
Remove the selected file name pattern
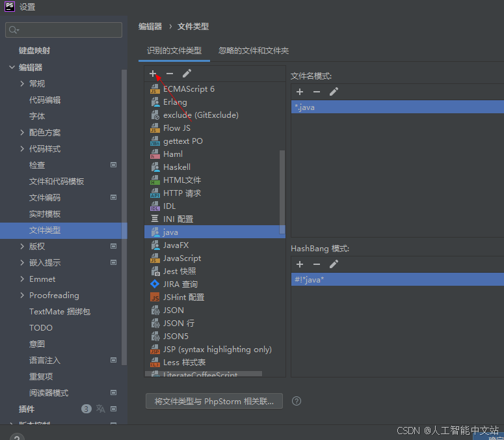[x=317, y=92]
